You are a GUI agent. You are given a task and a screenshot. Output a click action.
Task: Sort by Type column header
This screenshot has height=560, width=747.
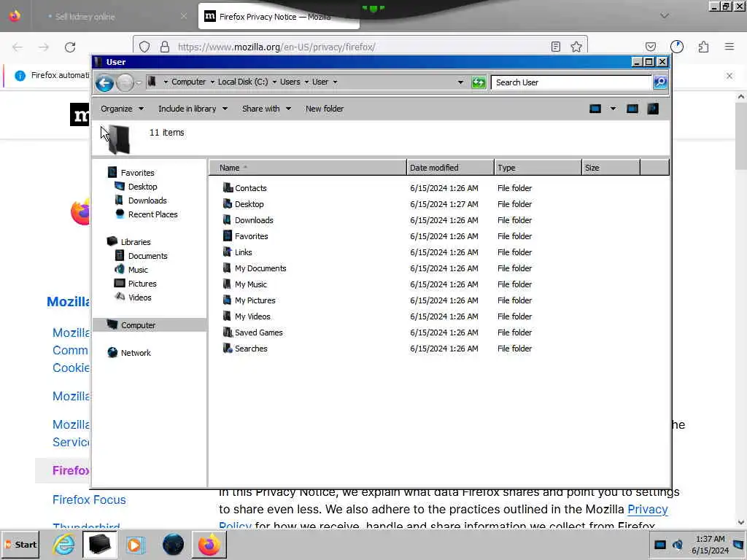(538, 168)
